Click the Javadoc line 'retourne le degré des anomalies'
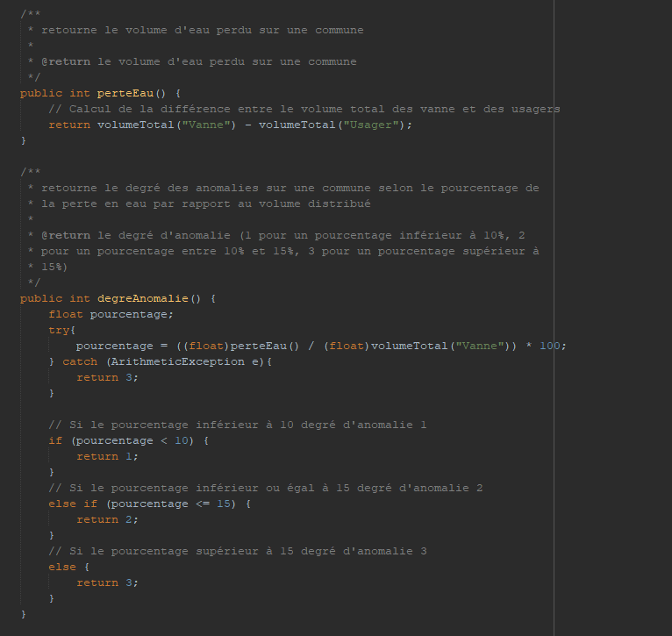672x636 pixels. pos(283,188)
